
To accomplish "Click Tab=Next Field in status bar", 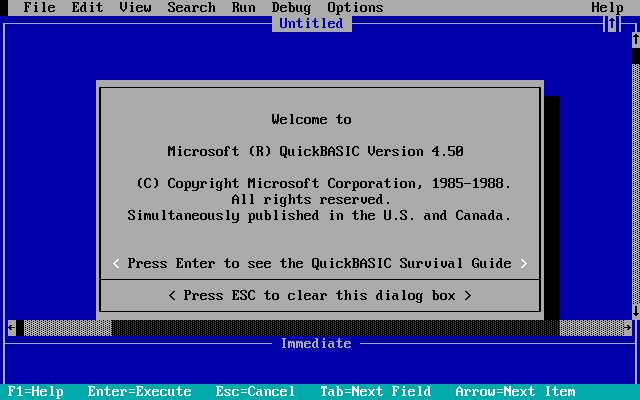I will [x=376, y=392].
